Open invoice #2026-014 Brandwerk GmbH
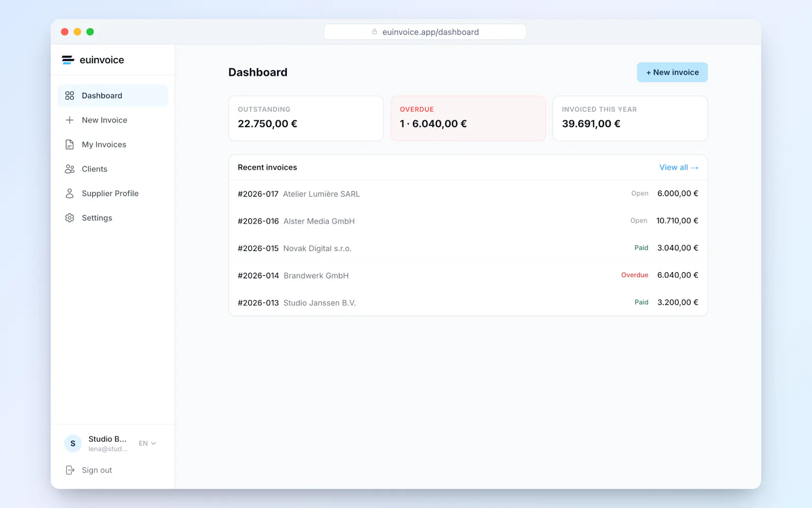This screenshot has width=812, height=508. coord(468,275)
